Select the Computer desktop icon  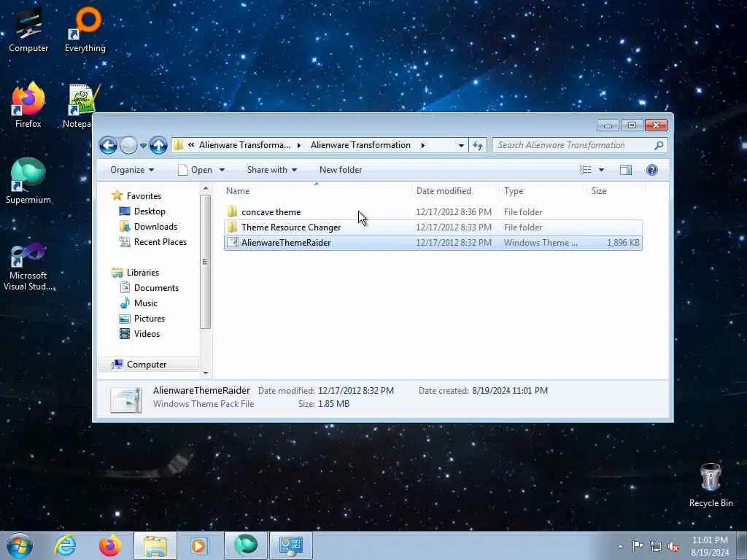point(28,31)
